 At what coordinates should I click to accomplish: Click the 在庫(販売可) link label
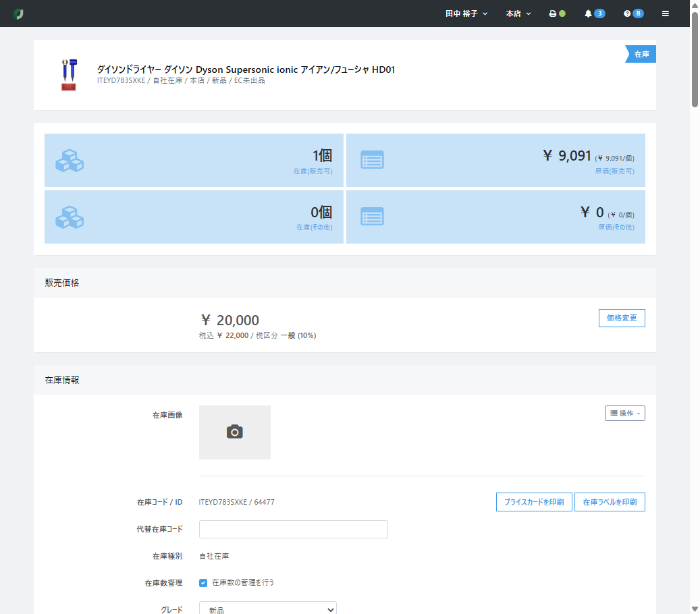click(313, 171)
